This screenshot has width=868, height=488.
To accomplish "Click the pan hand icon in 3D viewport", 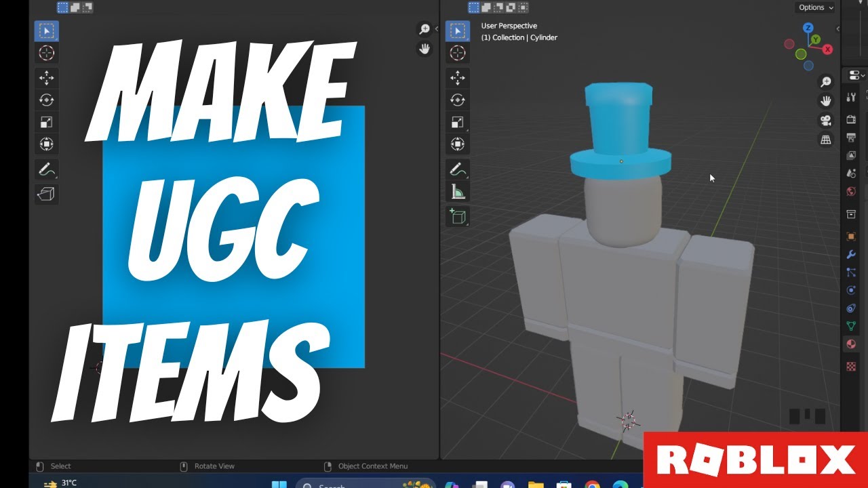I will tap(825, 101).
